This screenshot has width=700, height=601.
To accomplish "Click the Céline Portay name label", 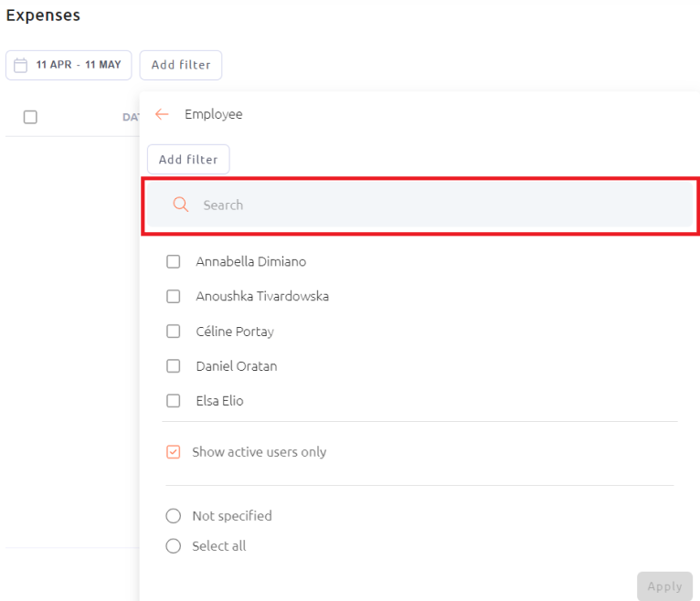I will pos(235,332).
